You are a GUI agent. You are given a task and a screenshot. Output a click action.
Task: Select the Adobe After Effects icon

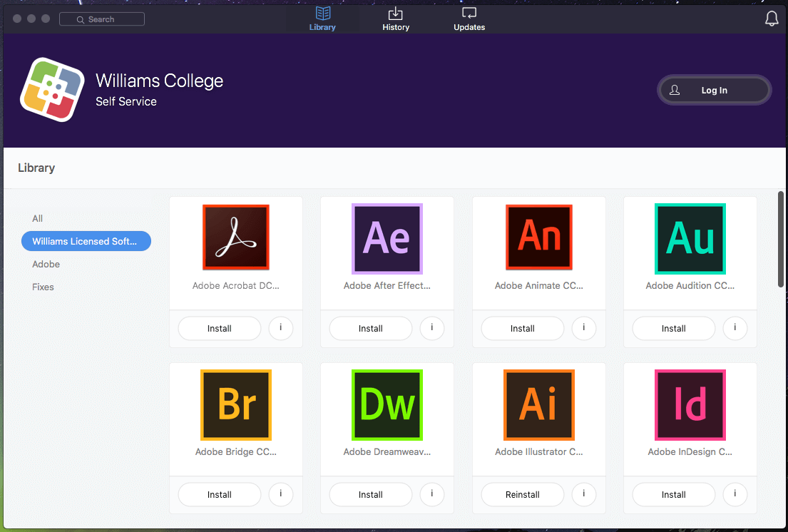[387, 240]
